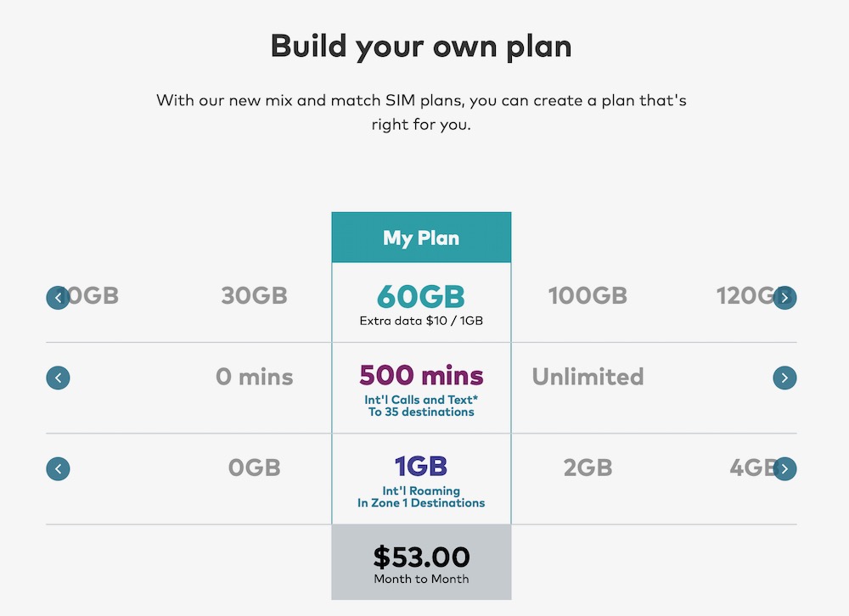Choose the Unlimited international calls option
Image resolution: width=849 pixels, height=616 pixels.
588,378
